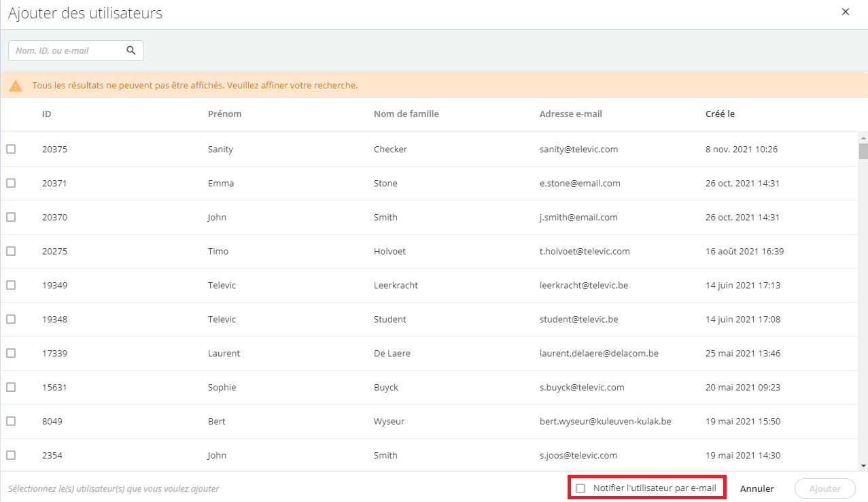Click the ID cell 20375

(54, 149)
